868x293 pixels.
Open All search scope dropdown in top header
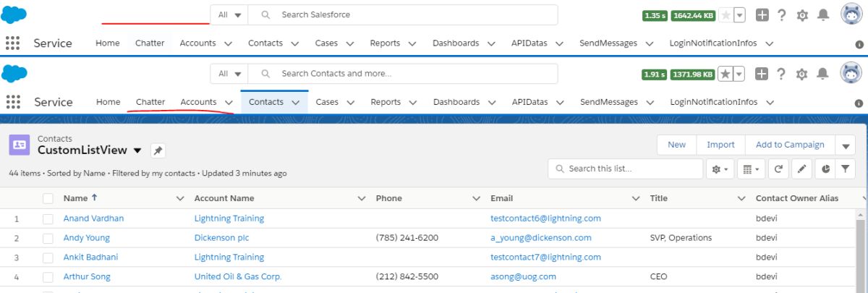tap(229, 14)
